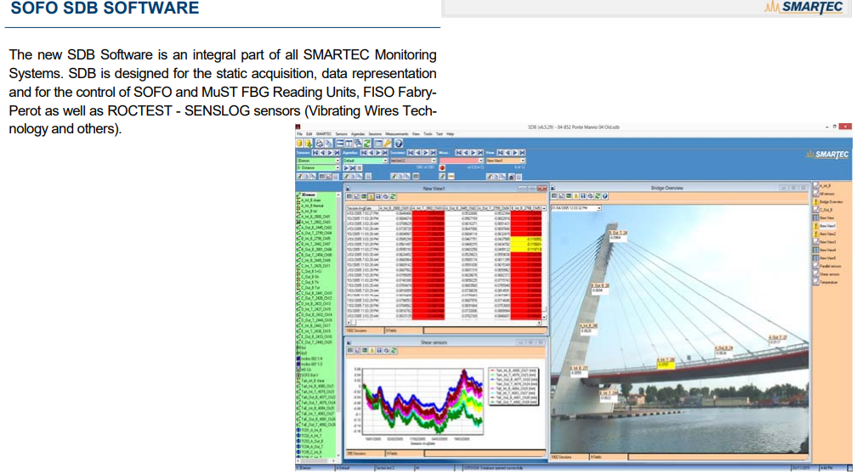The width and height of the screenshot is (868, 474).
Task: Click the green refresh icon in main toolbar
Action: [367, 144]
